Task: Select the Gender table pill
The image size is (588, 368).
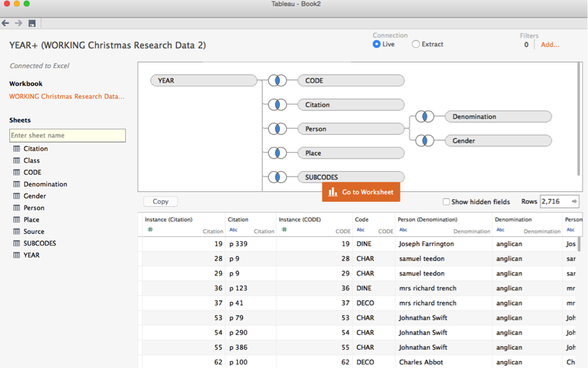Action: pyautogui.click(x=498, y=141)
